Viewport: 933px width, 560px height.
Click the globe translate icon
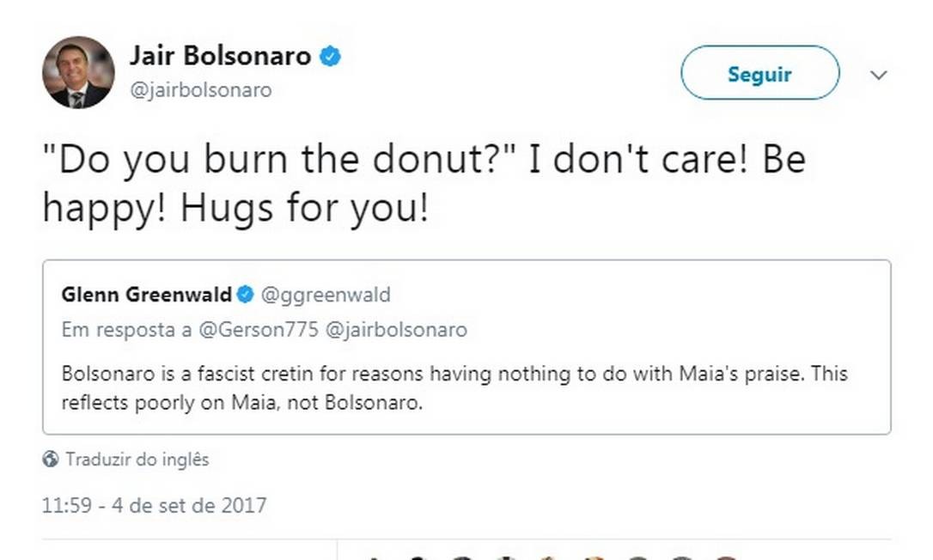51,460
